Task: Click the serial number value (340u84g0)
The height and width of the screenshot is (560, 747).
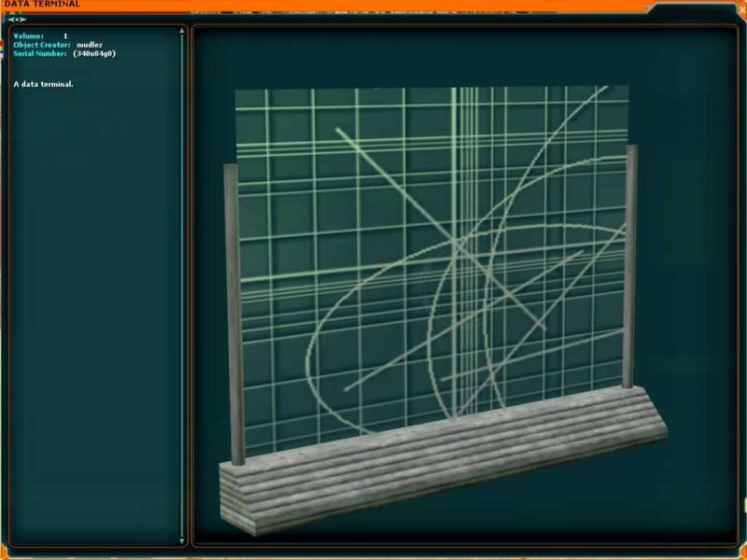Action: point(93,54)
